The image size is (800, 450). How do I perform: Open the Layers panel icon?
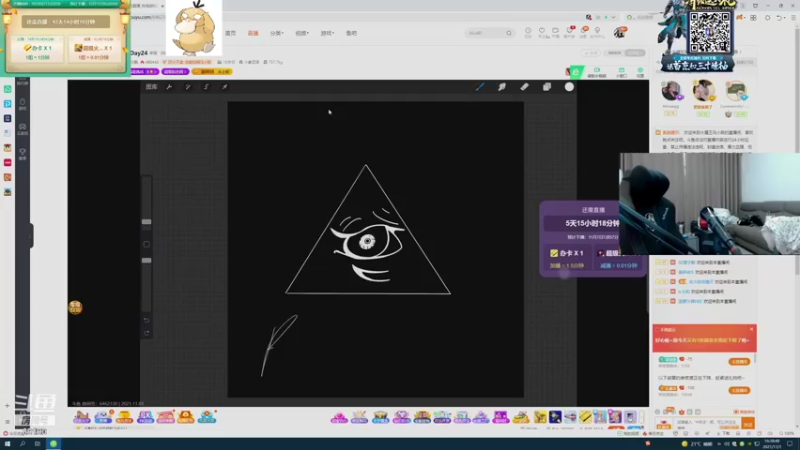coord(547,87)
